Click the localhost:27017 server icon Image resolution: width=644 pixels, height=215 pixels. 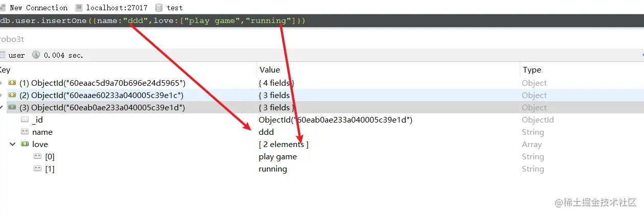coord(79,8)
